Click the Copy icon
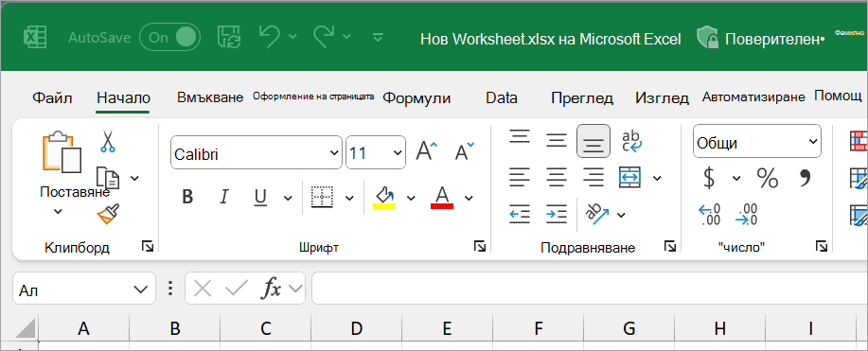The width and height of the screenshot is (868, 351). point(108,178)
